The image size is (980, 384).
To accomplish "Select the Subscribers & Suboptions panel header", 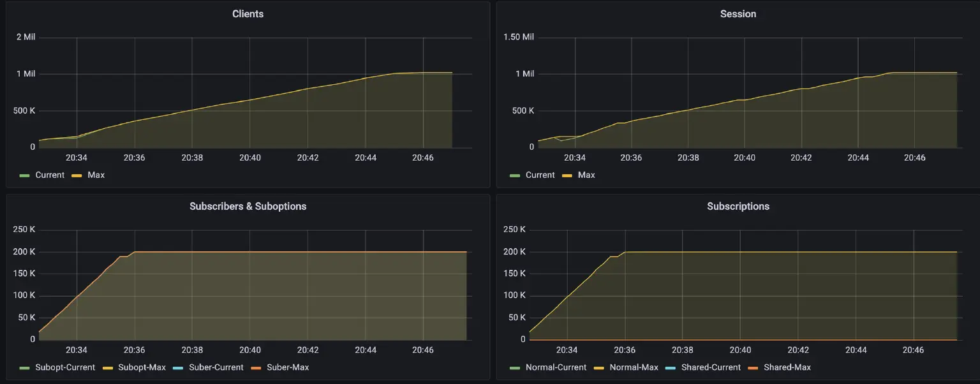I will pyautogui.click(x=248, y=206).
